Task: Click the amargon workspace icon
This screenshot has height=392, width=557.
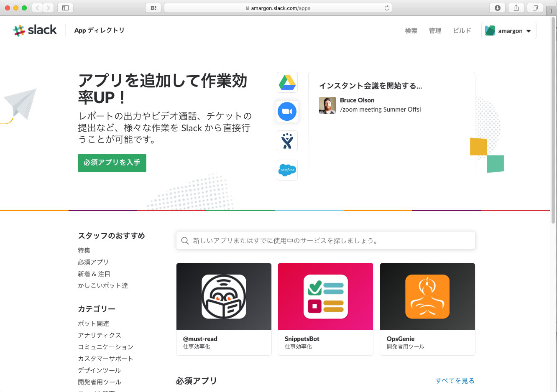Action: tap(490, 31)
